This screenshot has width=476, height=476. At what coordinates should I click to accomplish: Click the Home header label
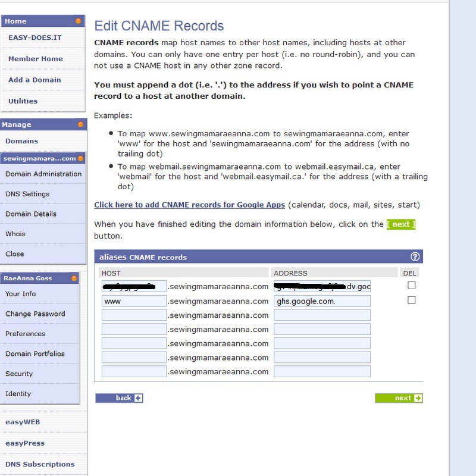coord(16,21)
